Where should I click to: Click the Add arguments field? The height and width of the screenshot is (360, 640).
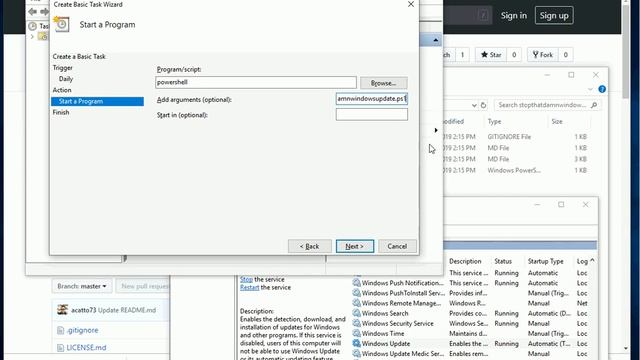[x=371, y=99]
